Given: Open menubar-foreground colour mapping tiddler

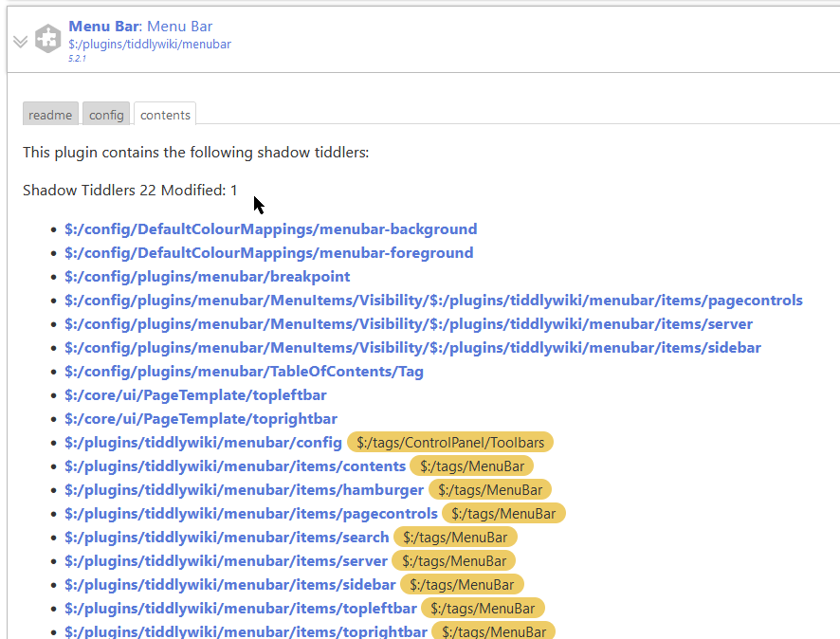Looking at the screenshot, I should [269, 253].
